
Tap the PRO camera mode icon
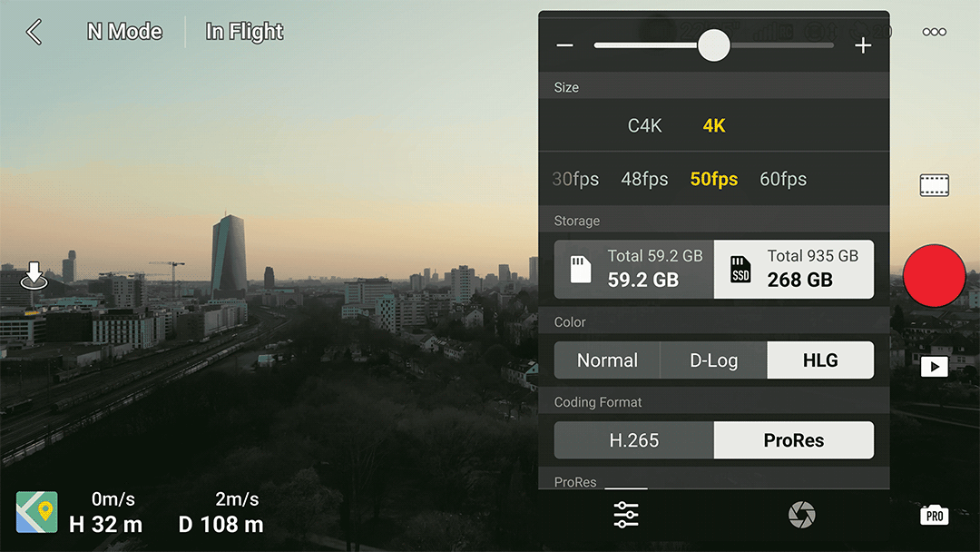(934, 516)
